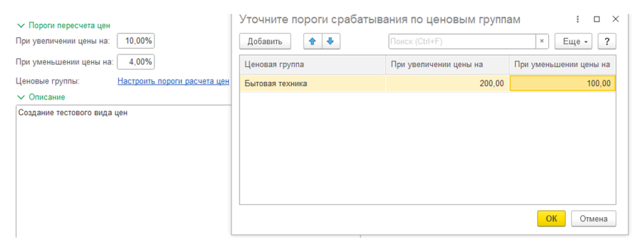
Task: Select the 100,00 value cell
Action: coord(563,84)
